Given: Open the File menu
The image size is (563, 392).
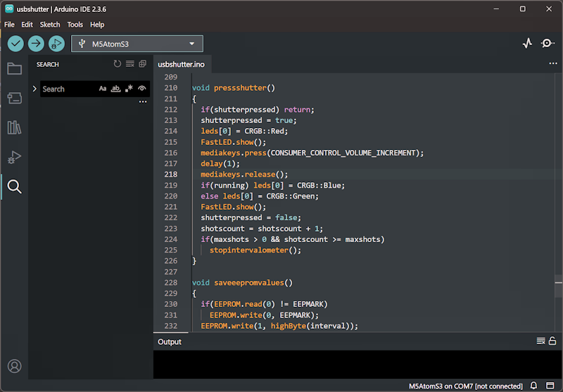Looking at the screenshot, I should (x=9, y=25).
